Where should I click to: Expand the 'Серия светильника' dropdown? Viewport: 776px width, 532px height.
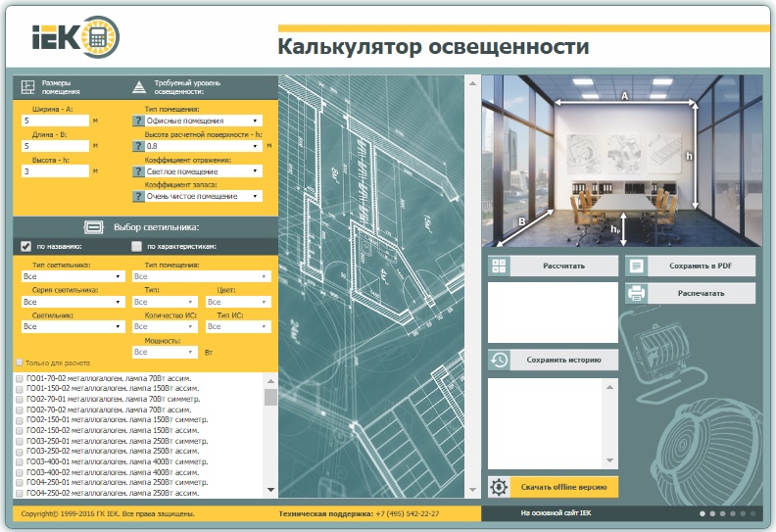tap(73, 302)
